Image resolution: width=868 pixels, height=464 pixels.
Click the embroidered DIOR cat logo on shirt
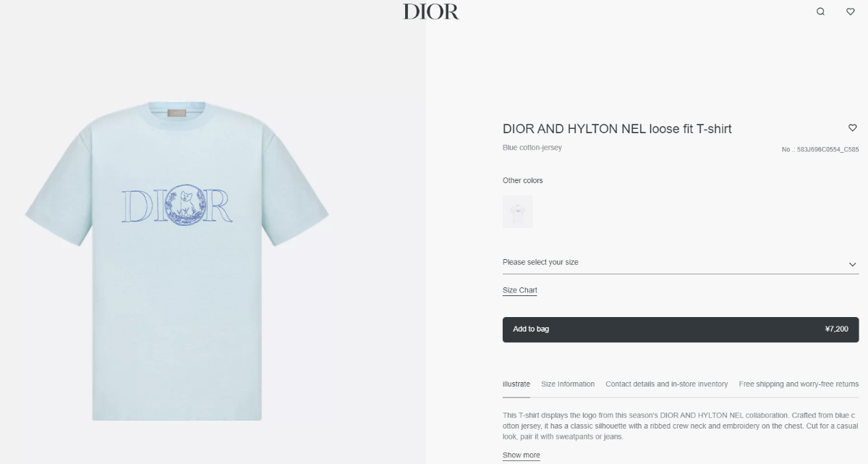click(x=177, y=204)
